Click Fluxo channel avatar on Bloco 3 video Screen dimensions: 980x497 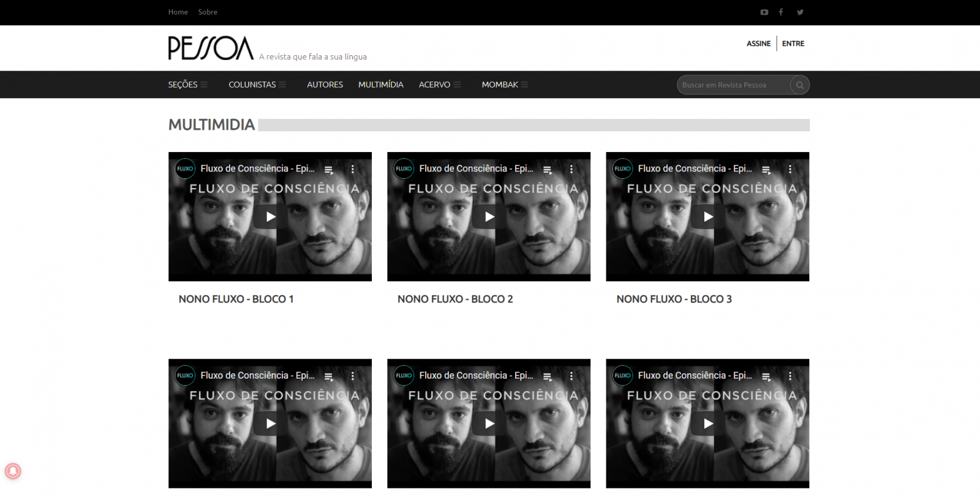[x=622, y=169]
